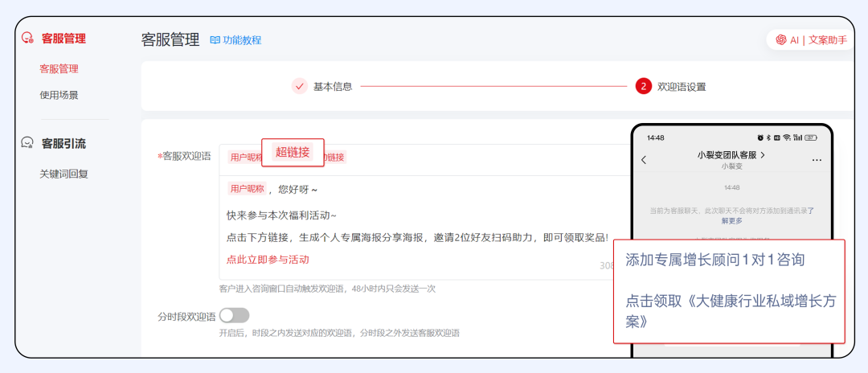Click the AI assistant swirl icon

coord(780,39)
